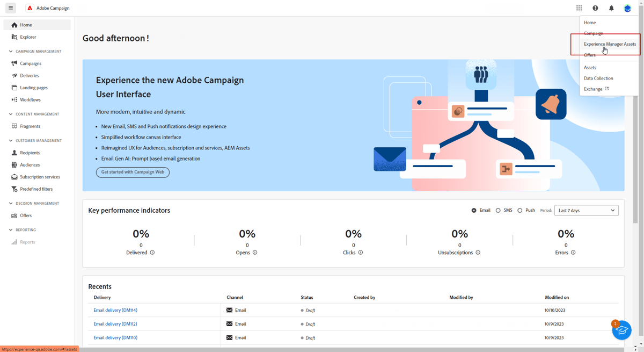Collapse the Campaign Management section
Viewport: 644px width, 352px height.
pos(11,52)
